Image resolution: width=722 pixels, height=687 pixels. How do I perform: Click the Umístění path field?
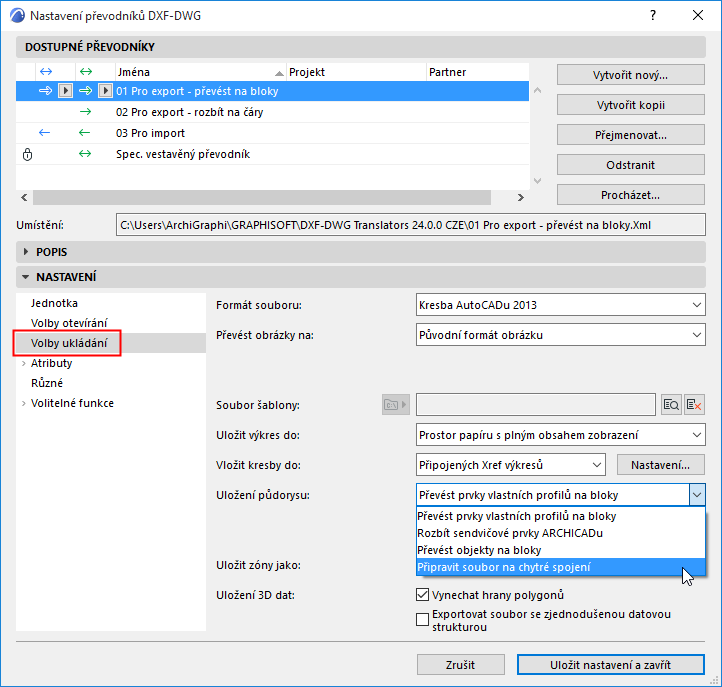pyautogui.click(x=410, y=225)
